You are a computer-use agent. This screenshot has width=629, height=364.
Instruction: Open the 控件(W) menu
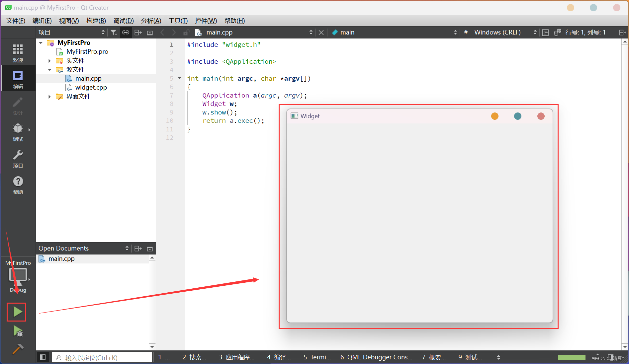click(206, 21)
